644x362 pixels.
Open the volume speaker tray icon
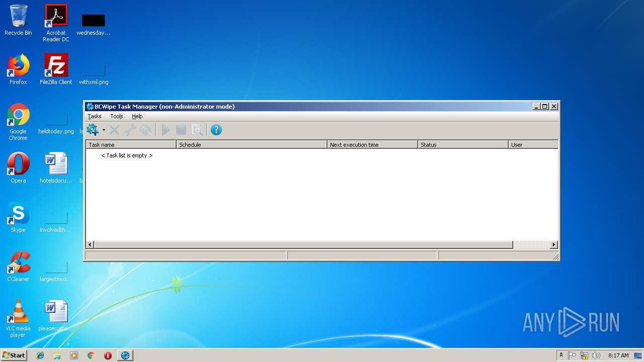tap(596, 355)
